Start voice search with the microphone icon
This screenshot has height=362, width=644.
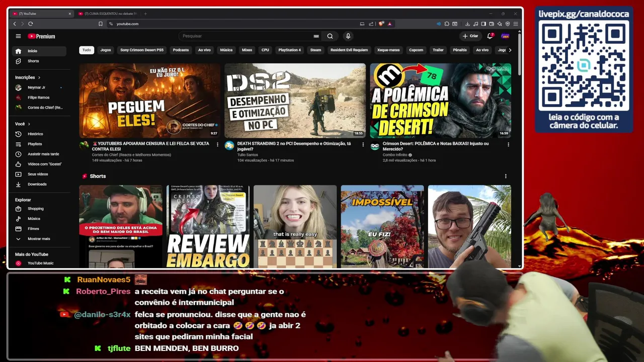[348, 36]
